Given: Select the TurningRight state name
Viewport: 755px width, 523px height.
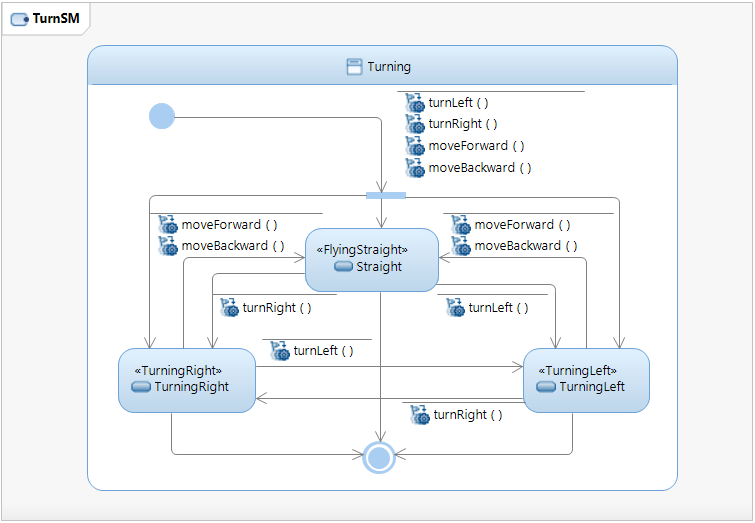Looking at the screenshot, I should (192, 387).
